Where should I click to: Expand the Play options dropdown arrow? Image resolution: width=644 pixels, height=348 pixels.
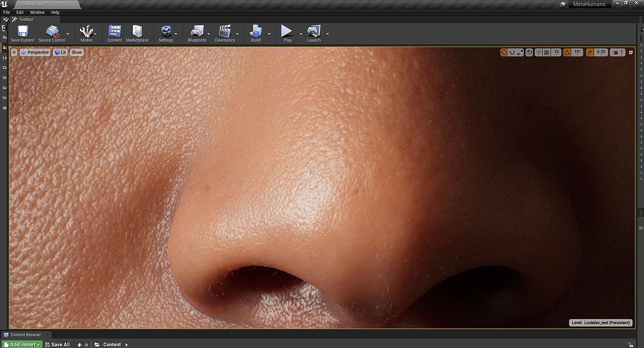[301, 34]
